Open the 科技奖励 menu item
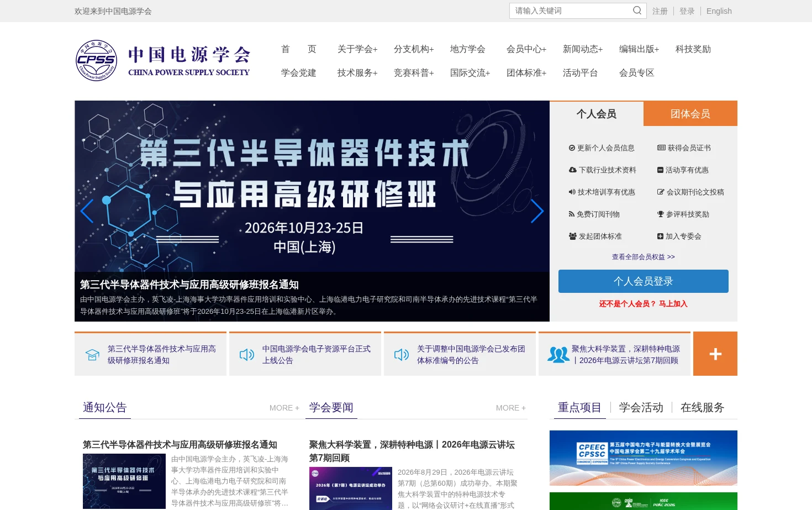Screen dimensions: 812x510 [693, 49]
